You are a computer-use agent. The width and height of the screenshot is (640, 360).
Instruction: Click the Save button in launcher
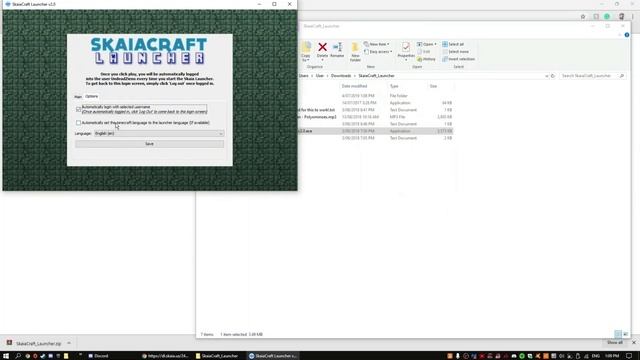pos(149,144)
